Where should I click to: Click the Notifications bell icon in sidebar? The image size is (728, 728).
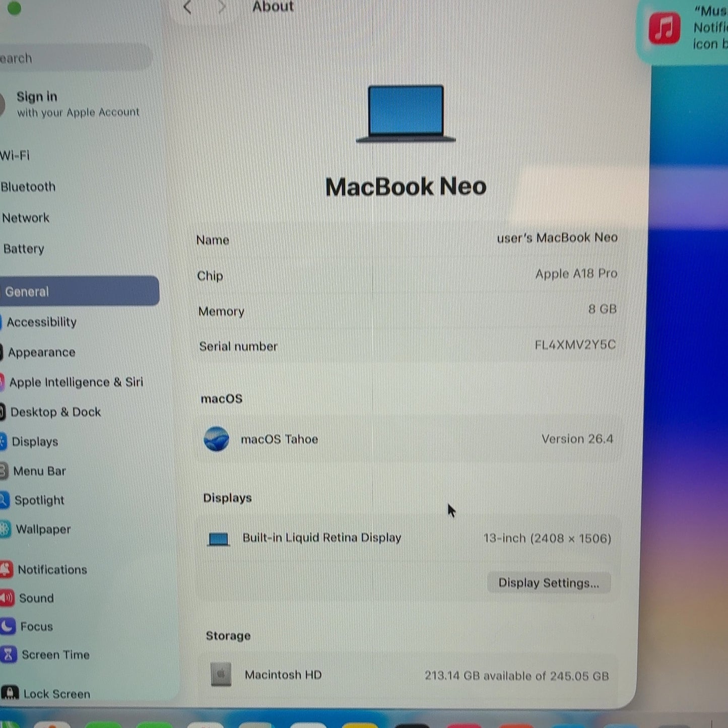pyautogui.click(x=7, y=569)
